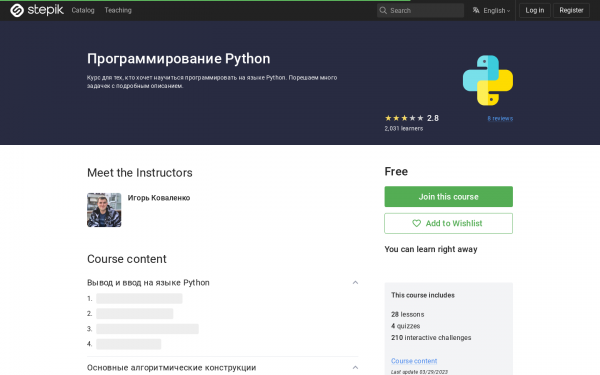Screen dimensions: 600x375
Task: Click the 4 quizzes text
Action: click(x=406, y=326)
